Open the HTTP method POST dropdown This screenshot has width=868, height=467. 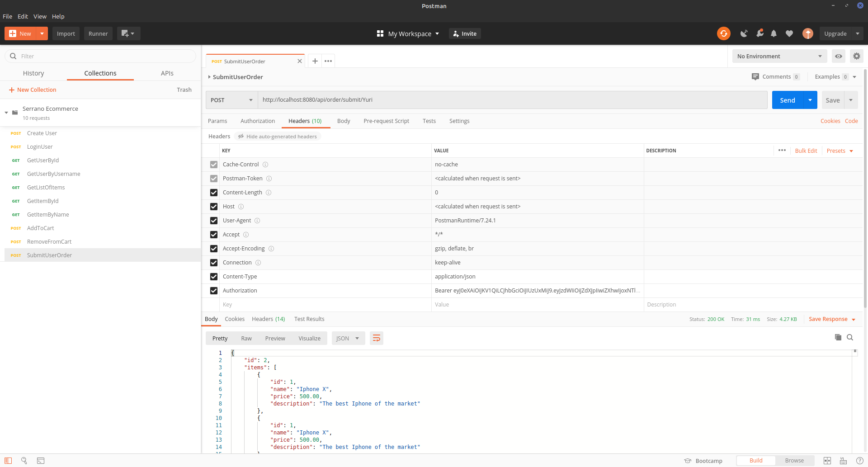click(x=231, y=100)
